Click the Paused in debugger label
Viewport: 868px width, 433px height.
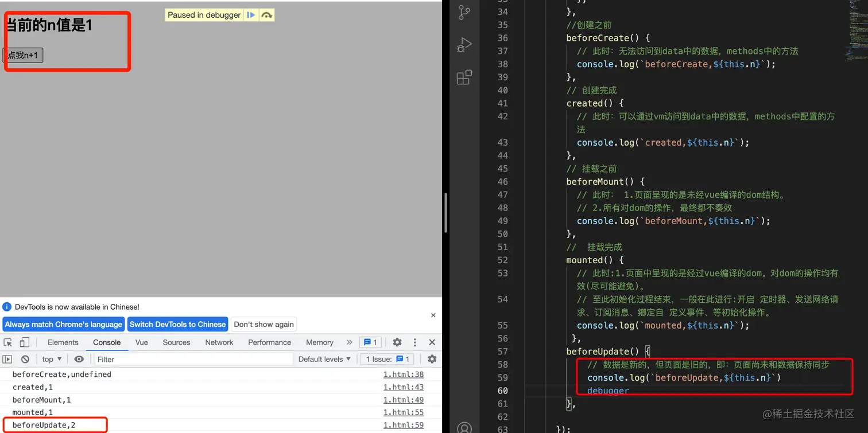(x=204, y=15)
